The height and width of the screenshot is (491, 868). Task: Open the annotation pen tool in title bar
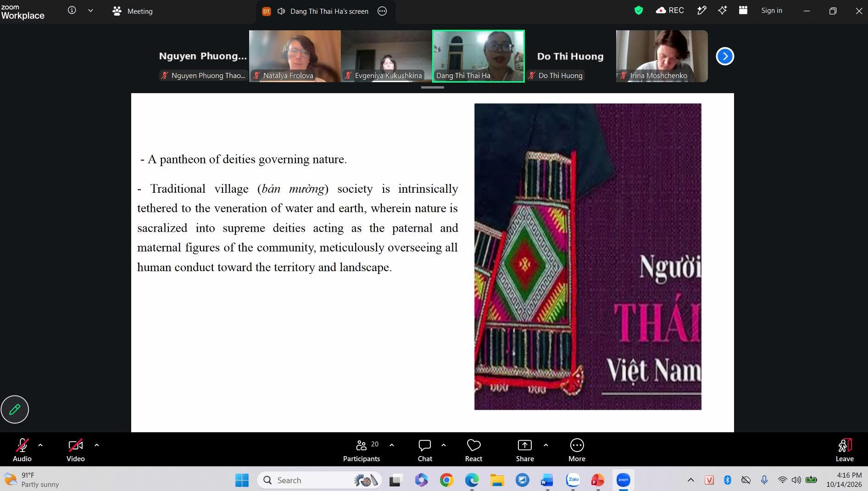(x=701, y=11)
